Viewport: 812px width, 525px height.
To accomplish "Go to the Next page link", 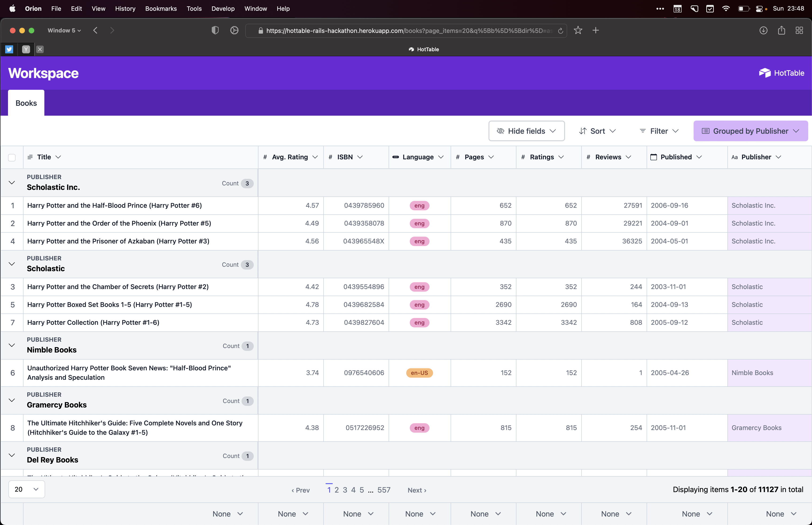I will (x=417, y=490).
